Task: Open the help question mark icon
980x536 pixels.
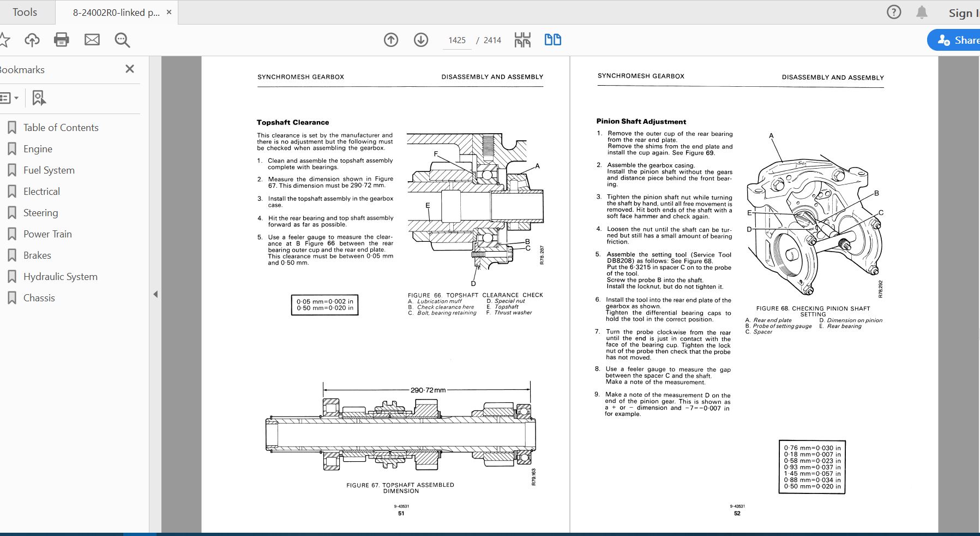Action: click(x=894, y=12)
